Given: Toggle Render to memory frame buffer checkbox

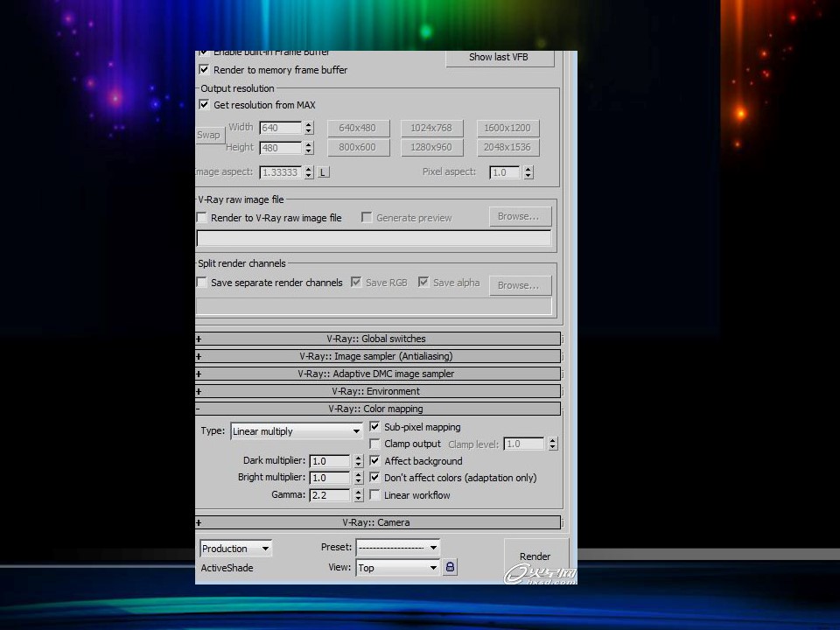Looking at the screenshot, I should click(204, 70).
